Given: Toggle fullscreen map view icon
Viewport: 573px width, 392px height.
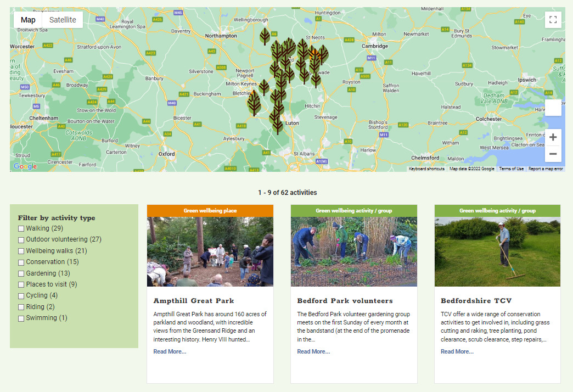Looking at the screenshot, I should [x=553, y=20].
